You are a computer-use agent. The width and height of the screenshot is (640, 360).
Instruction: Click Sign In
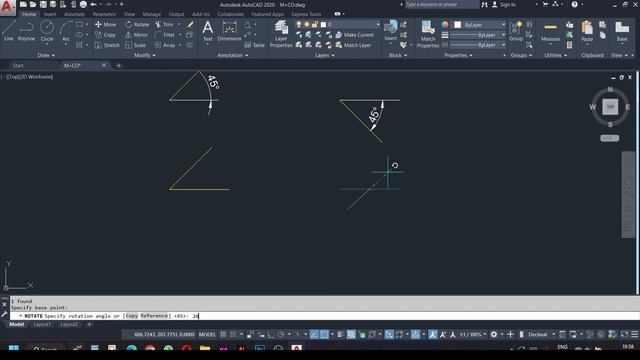pos(504,4)
